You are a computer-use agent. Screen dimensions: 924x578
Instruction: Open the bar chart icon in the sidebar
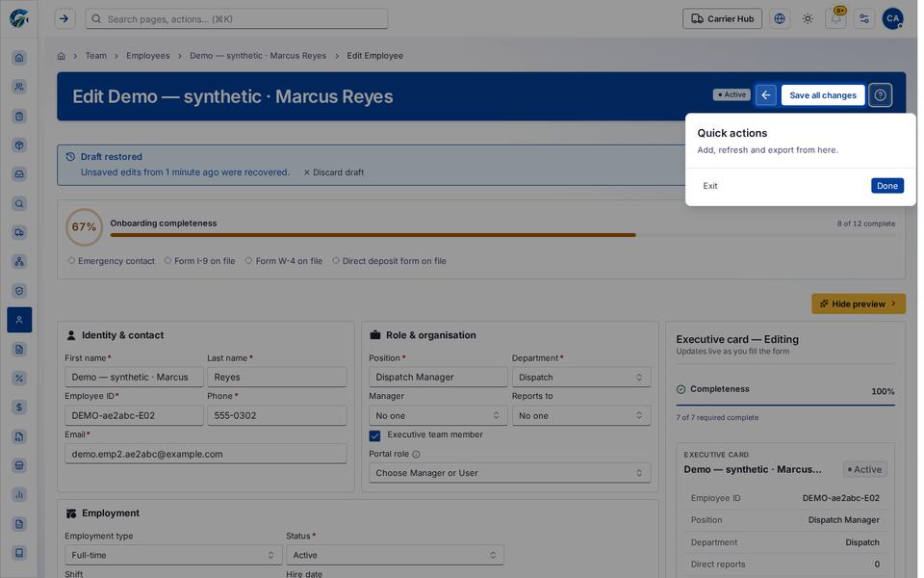point(19,494)
